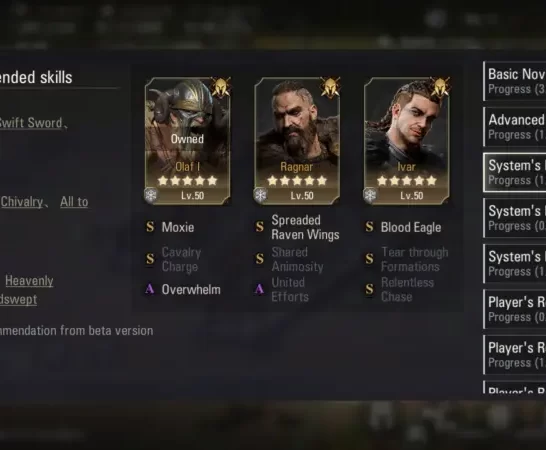Open the Ivar hero portrait

tap(407, 141)
